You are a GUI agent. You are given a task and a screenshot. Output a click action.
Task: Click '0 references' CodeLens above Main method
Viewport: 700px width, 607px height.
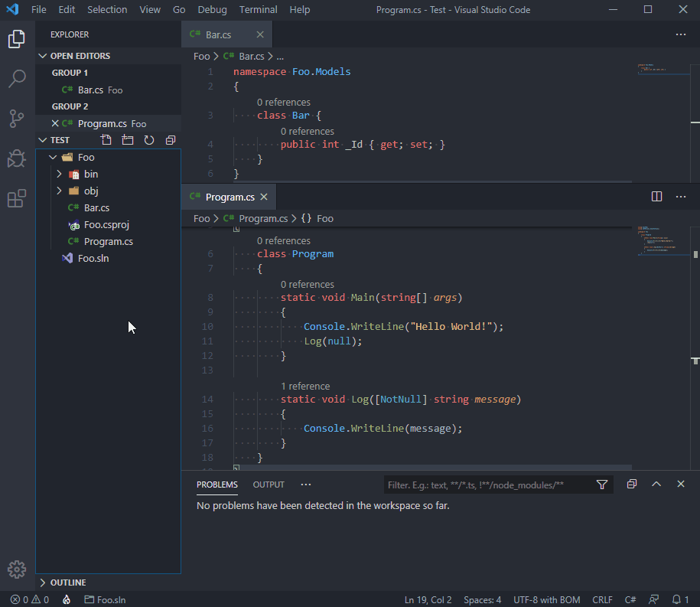coord(307,285)
